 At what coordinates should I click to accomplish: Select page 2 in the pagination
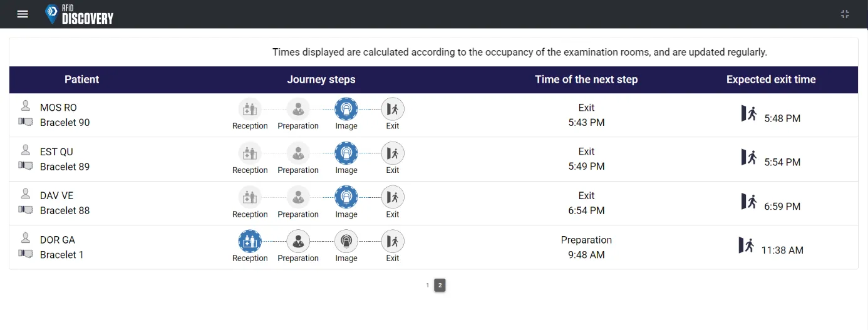[x=440, y=286]
